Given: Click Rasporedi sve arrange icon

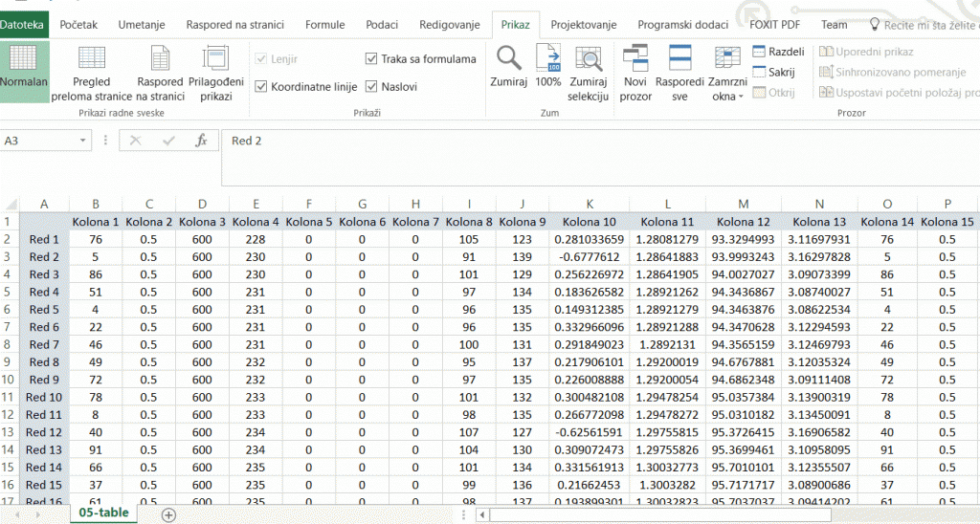Looking at the screenshot, I should tap(679, 58).
